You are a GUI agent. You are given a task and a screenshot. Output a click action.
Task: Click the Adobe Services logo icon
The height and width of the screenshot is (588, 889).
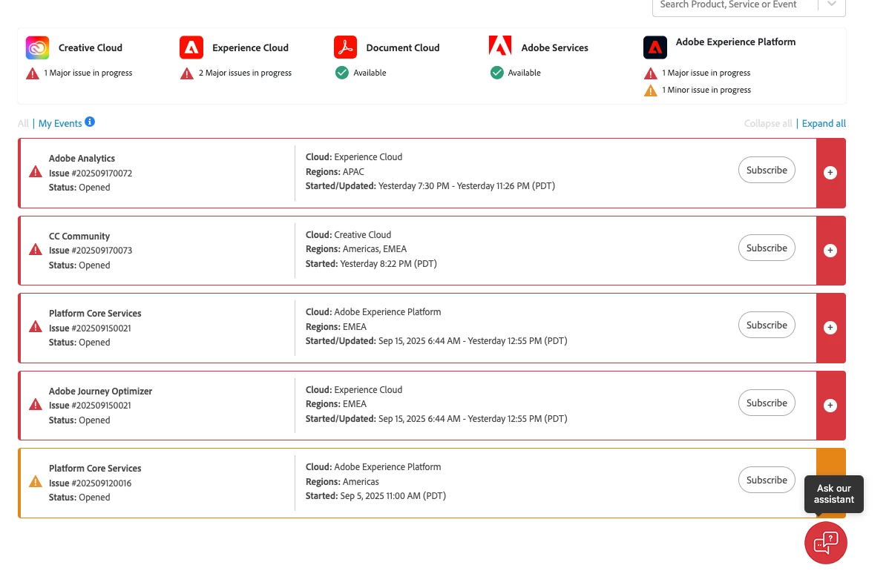500,46
